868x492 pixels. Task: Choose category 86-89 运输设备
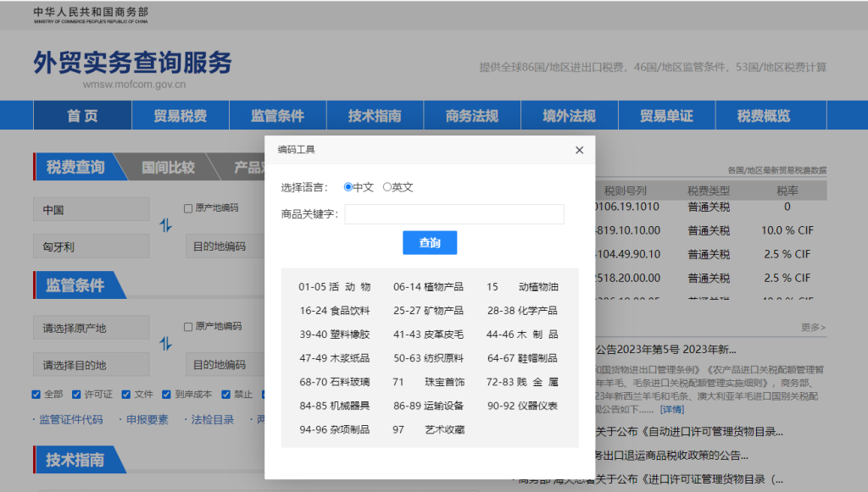tap(428, 406)
